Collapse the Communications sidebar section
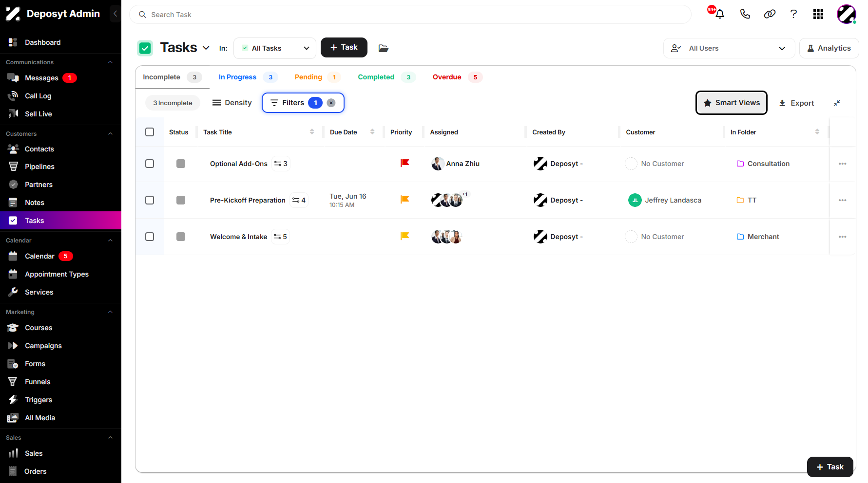Screen dimensions: 868x483 110,62
